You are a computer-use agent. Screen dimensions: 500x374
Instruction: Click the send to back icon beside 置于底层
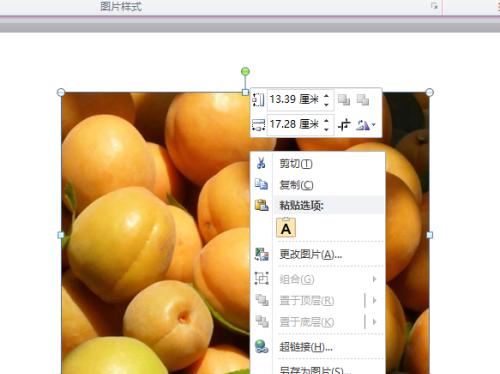coord(262,322)
